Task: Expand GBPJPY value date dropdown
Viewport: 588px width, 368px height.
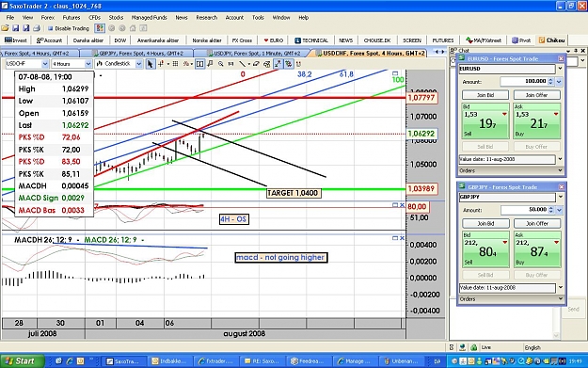Action: (x=561, y=287)
